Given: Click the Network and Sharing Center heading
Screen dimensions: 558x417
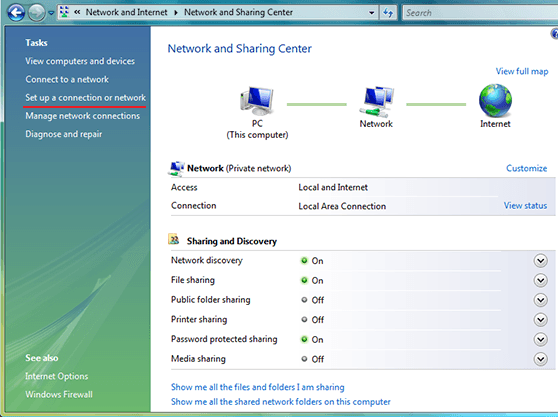Looking at the screenshot, I should point(239,49).
